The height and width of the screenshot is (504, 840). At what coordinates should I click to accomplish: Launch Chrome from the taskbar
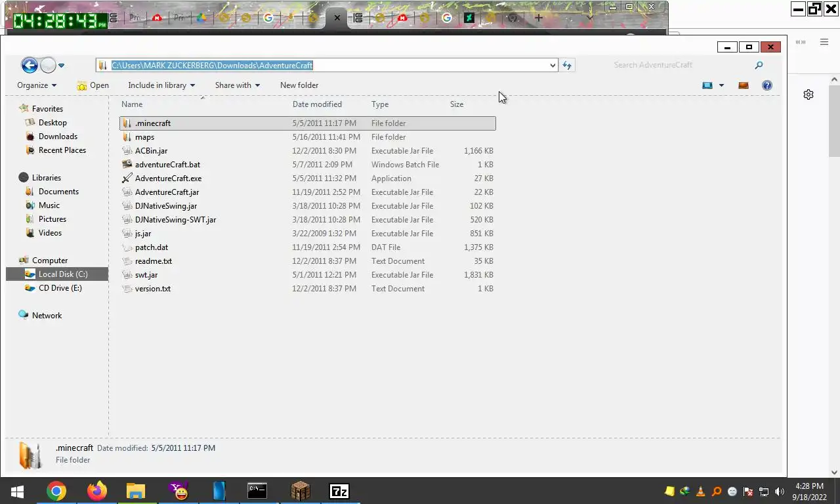(56, 492)
